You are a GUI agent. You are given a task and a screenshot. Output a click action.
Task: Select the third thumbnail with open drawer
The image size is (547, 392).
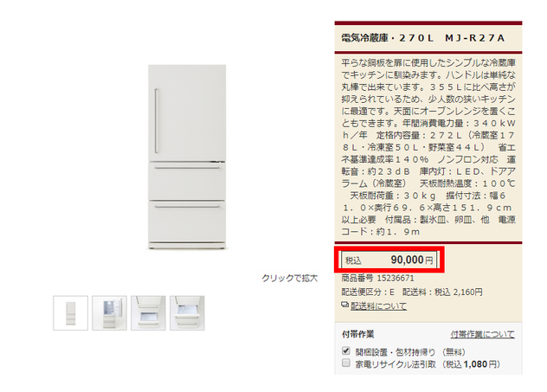click(148, 313)
